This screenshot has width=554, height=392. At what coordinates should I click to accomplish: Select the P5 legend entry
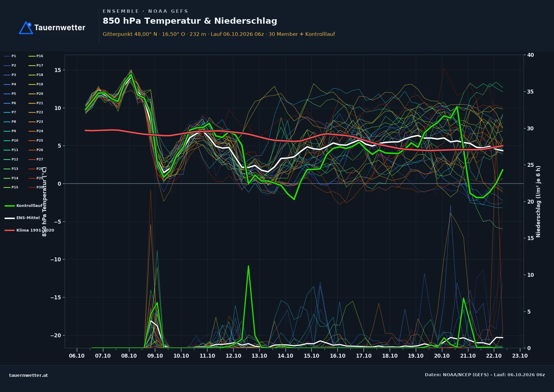10,94
